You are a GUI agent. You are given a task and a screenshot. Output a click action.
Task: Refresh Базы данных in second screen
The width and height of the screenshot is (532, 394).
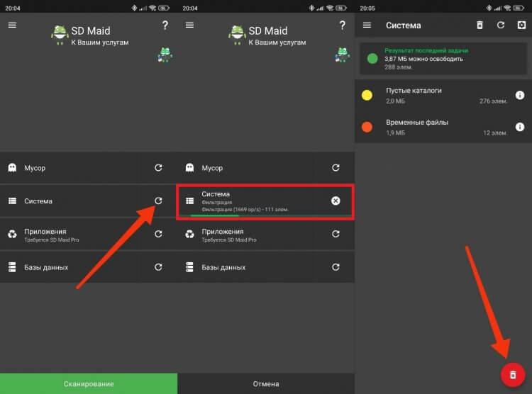(x=336, y=267)
